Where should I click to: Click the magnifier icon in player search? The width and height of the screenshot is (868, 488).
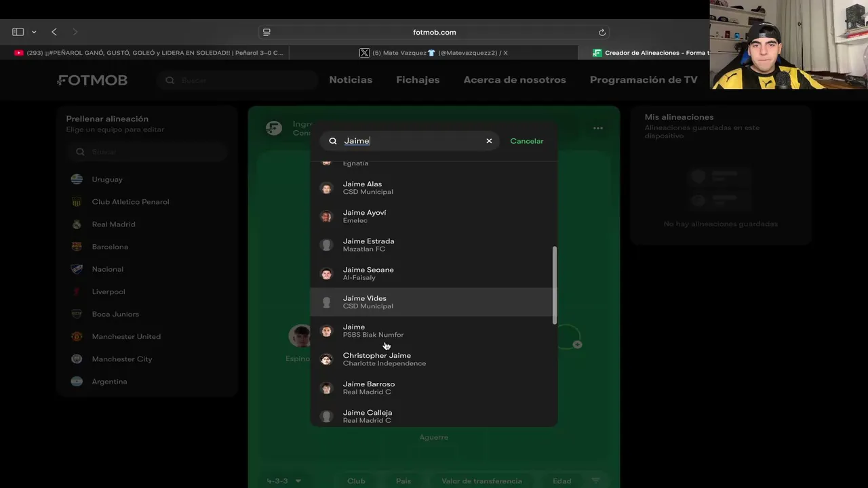click(x=333, y=141)
